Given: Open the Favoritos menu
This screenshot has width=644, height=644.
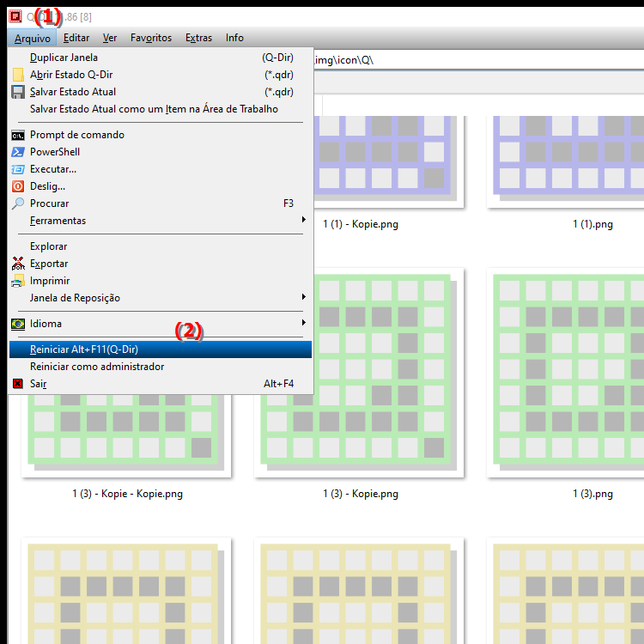Looking at the screenshot, I should point(151,38).
